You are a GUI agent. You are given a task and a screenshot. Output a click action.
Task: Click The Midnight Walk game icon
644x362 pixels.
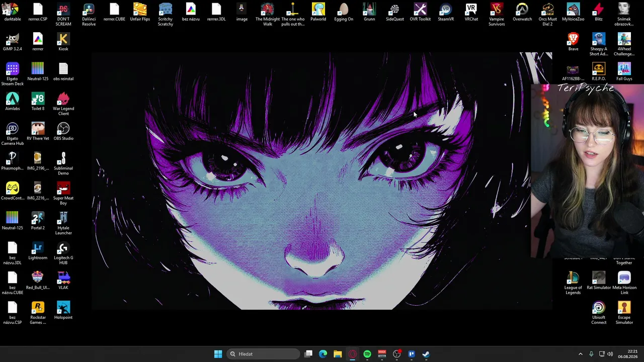point(267,15)
